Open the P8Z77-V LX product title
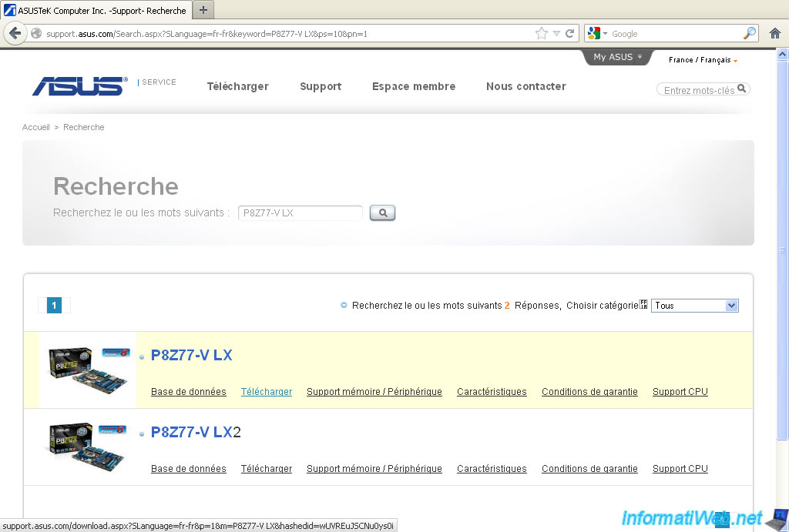This screenshot has width=789, height=532. click(191, 355)
